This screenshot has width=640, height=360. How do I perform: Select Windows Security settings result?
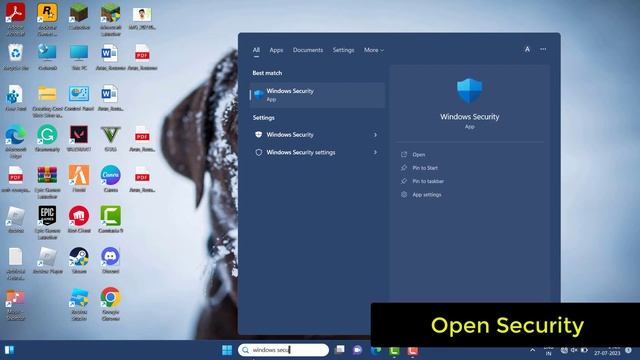(317, 152)
